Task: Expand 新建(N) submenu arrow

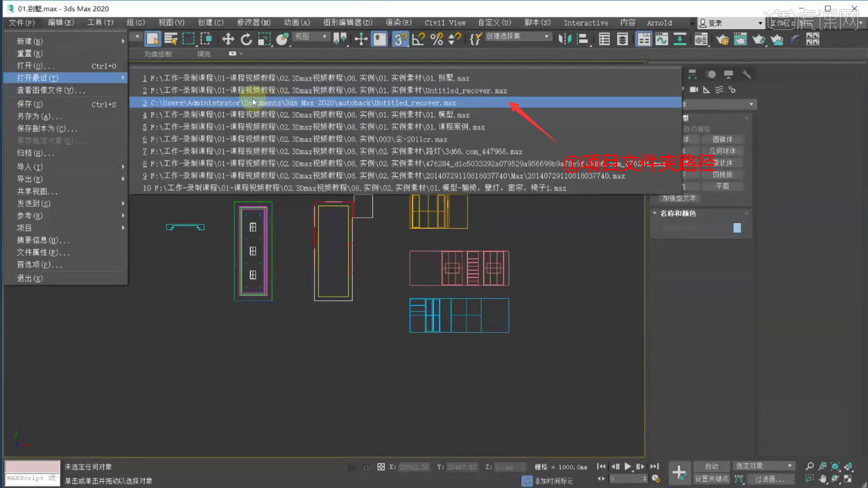Action: pyautogui.click(x=123, y=41)
